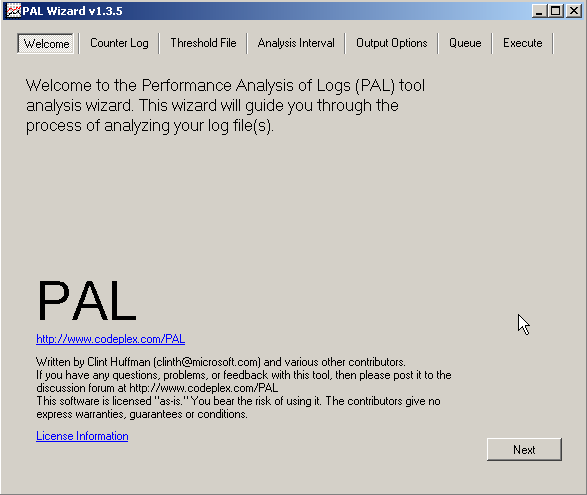Viewport: 587px width, 495px height.
Task: Click the Next button
Action: pos(524,449)
